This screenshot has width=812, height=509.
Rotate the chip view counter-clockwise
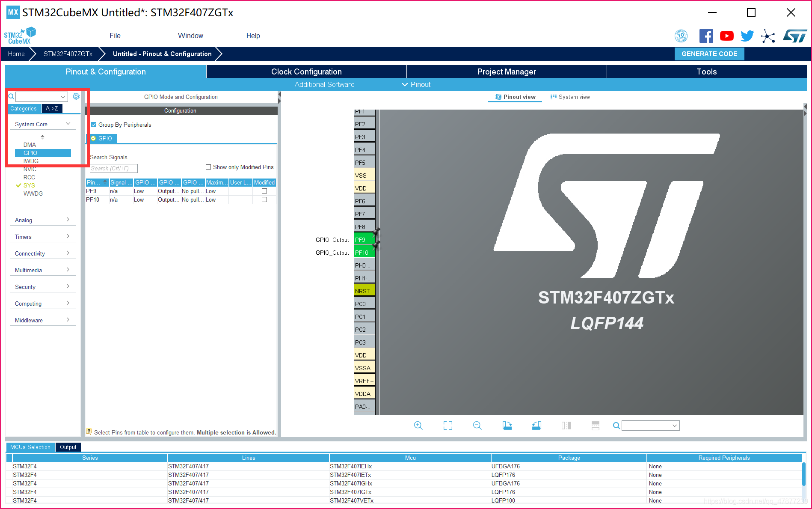point(536,426)
